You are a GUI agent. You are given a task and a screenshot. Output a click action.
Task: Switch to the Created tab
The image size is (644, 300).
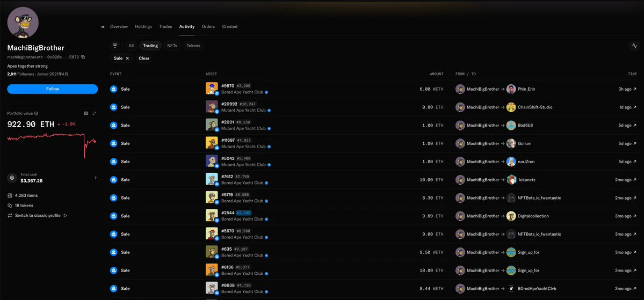tap(229, 27)
